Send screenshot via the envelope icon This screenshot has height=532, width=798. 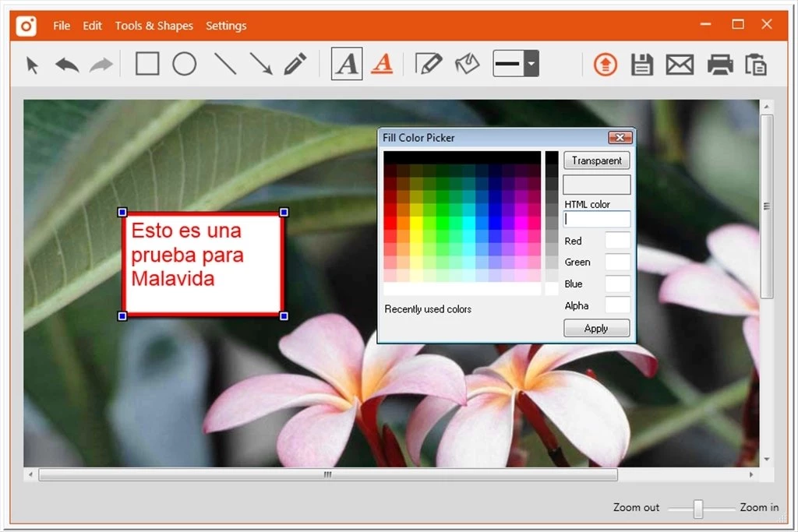pyautogui.click(x=680, y=65)
